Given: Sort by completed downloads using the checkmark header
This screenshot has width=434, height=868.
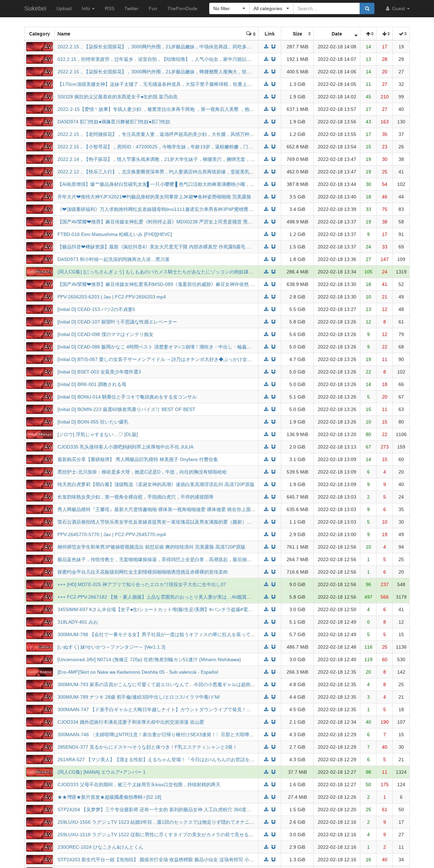Looking at the screenshot, I should [401, 34].
